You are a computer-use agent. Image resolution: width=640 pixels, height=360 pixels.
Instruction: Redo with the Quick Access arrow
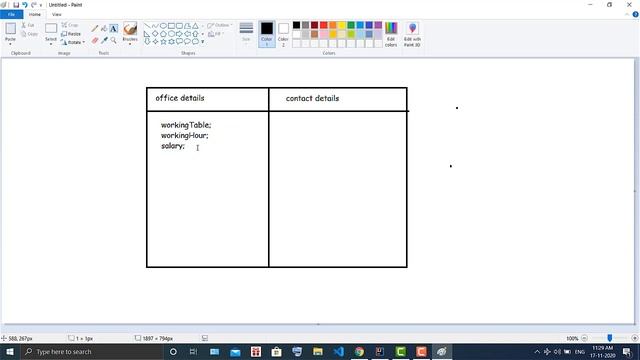click(33, 5)
